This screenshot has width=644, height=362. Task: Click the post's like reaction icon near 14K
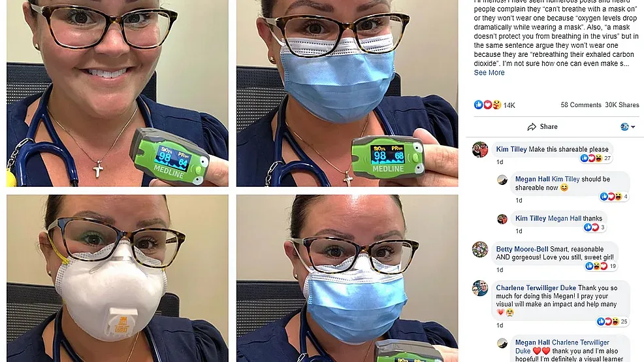point(479,105)
